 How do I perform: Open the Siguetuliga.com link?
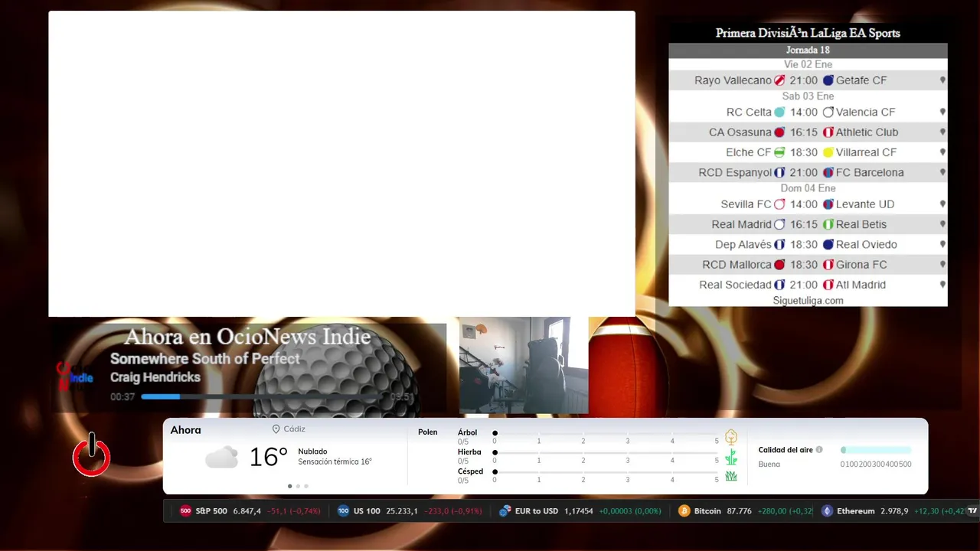point(808,301)
